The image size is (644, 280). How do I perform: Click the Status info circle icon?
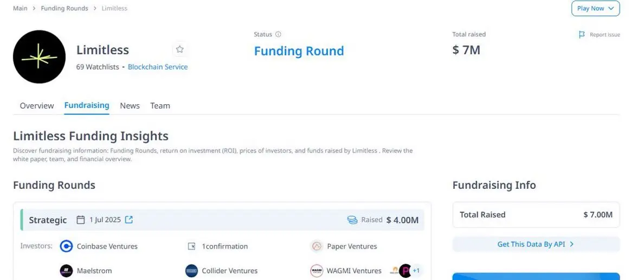(x=278, y=35)
